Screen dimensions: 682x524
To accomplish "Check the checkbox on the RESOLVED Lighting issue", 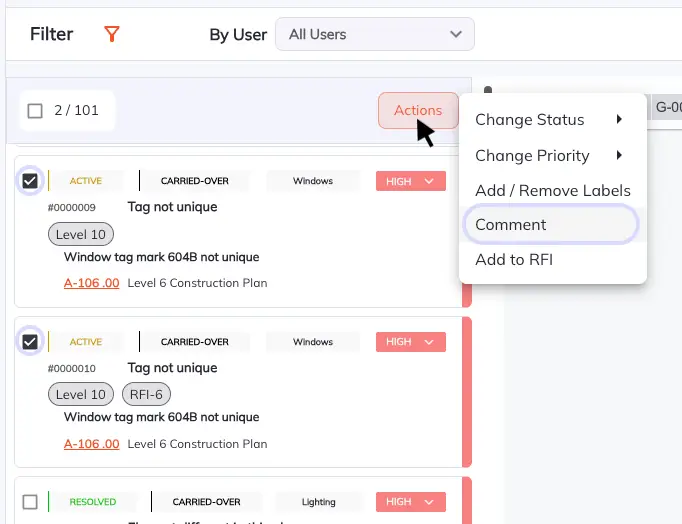I will pos(30,502).
